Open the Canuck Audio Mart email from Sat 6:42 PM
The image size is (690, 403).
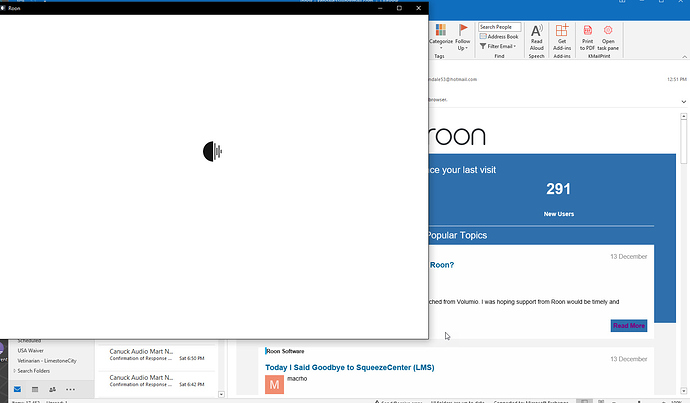(x=157, y=381)
